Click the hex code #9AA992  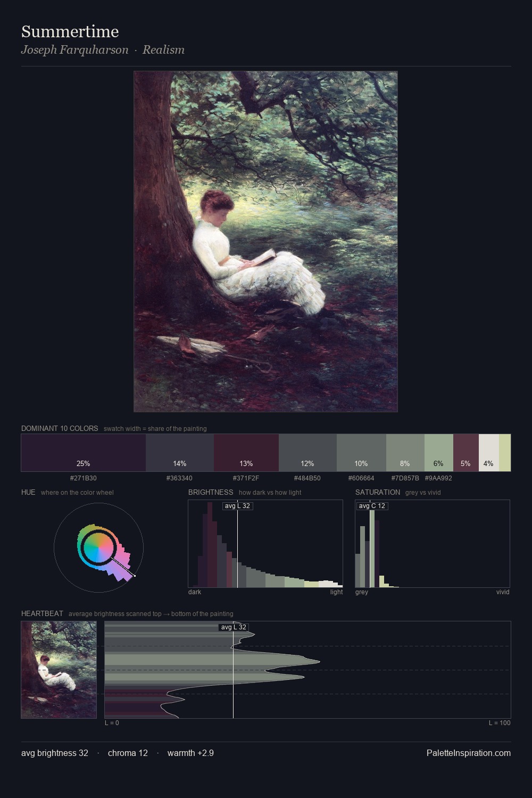click(x=438, y=478)
